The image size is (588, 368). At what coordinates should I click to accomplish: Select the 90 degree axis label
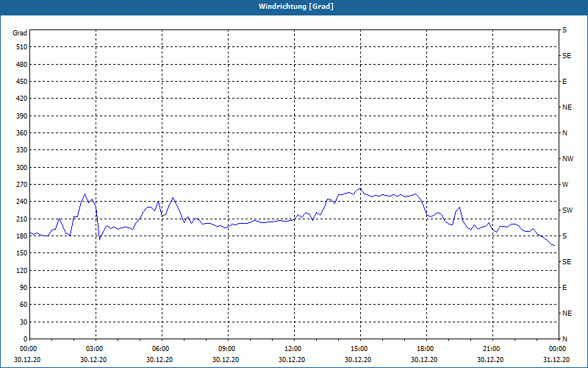point(24,288)
